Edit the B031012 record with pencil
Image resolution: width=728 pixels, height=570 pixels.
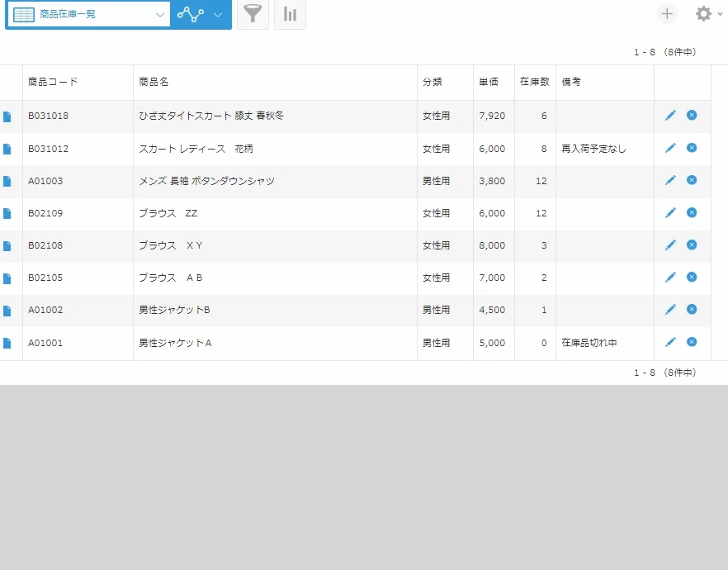pos(670,148)
